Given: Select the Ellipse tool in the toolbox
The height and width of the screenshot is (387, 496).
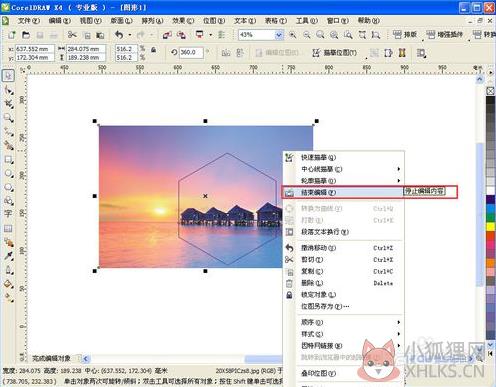Looking at the screenshot, I should pos(8,173).
